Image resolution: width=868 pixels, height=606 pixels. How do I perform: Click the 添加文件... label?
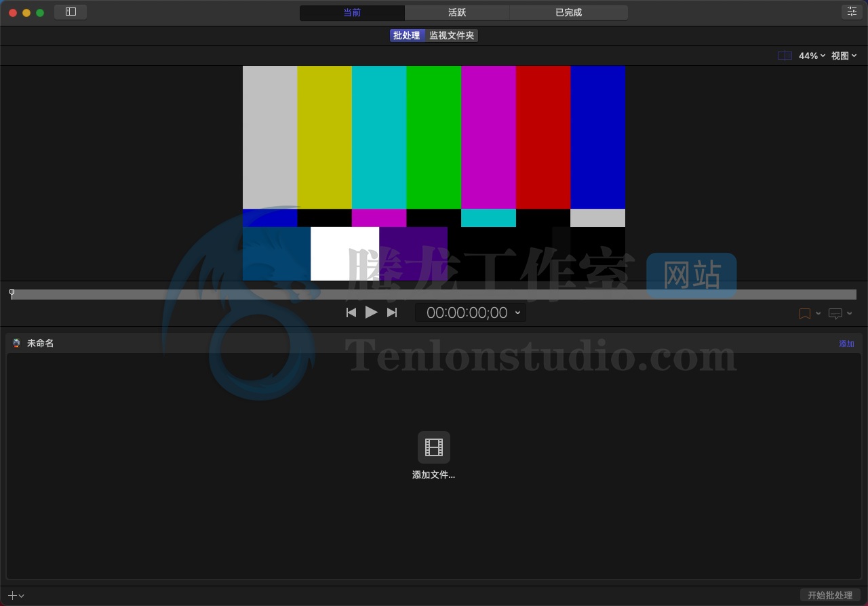click(x=434, y=475)
